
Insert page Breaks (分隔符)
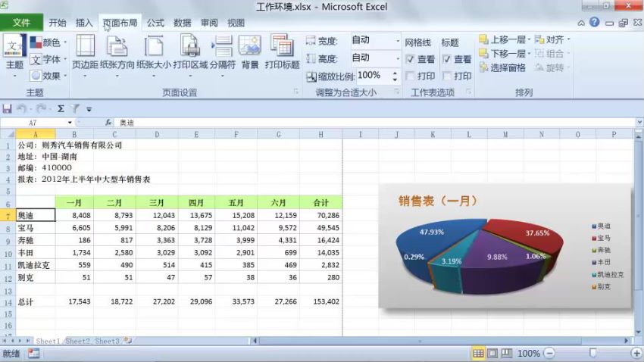(x=223, y=56)
